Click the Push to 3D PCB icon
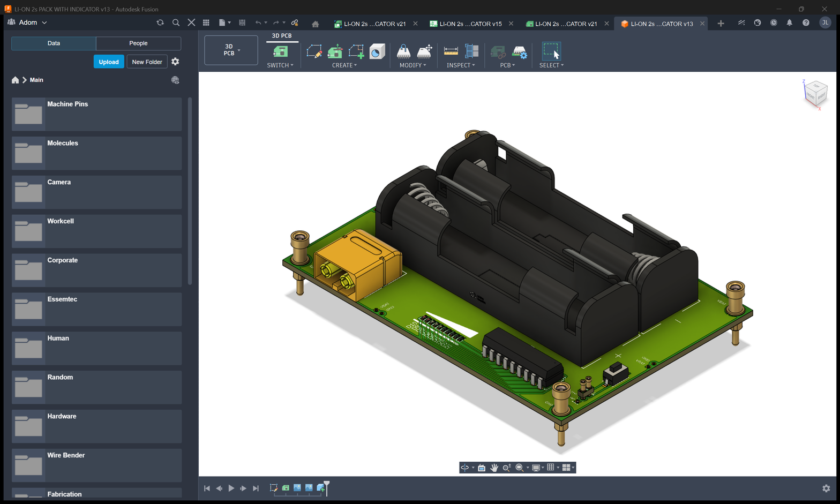This screenshot has height=504, width=840. [335, 51]
